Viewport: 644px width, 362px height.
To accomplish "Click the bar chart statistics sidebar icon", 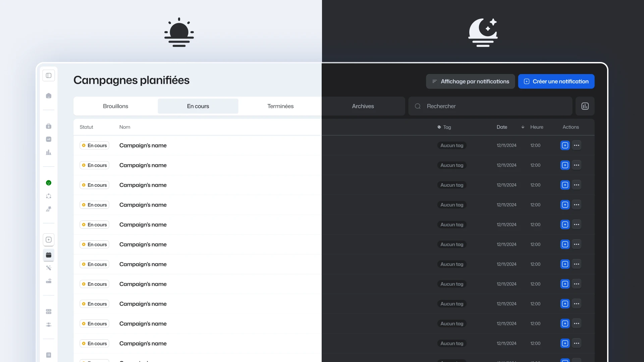I will click(x=49, y=153).
